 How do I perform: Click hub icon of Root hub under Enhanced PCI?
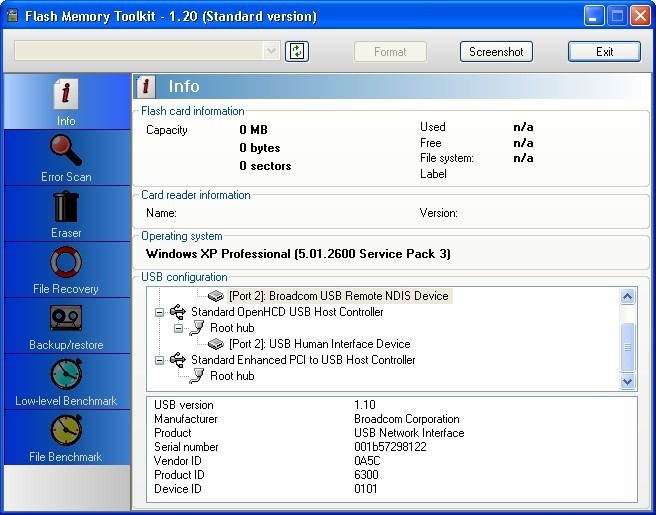[x=197, y=376]
